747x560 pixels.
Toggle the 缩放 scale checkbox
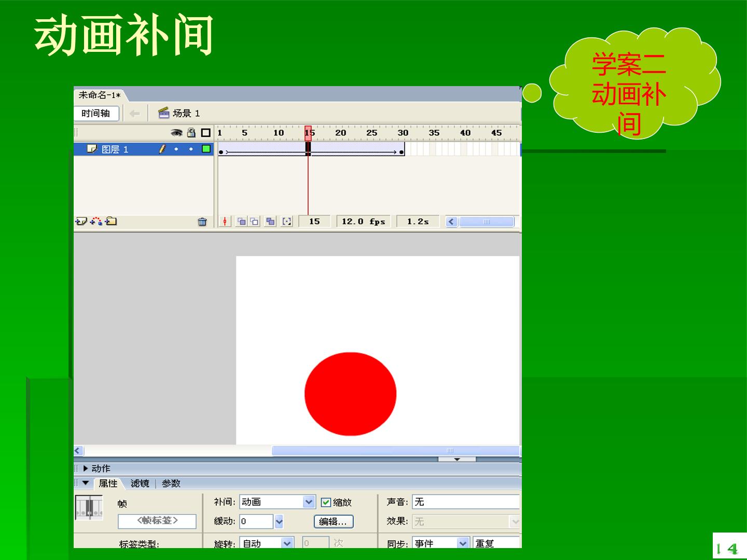pos(326,502)
